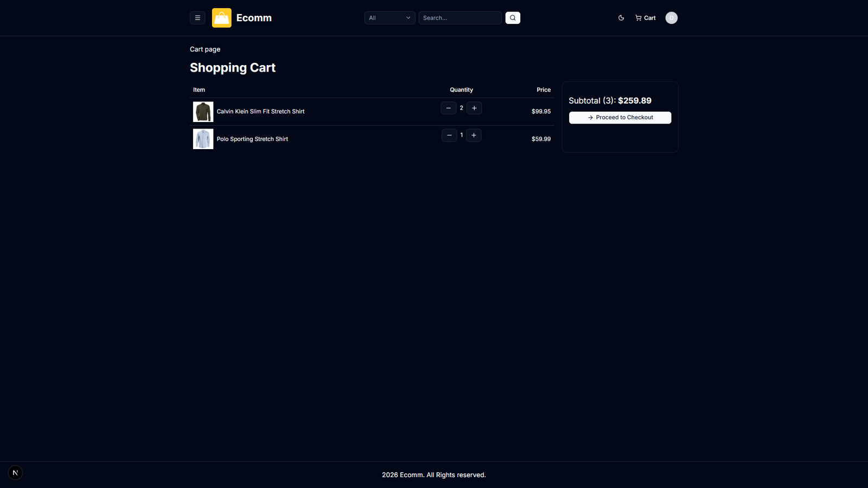Click Proceed to Checkout button
The image size is (868, 488).
(x=620, y=118)
